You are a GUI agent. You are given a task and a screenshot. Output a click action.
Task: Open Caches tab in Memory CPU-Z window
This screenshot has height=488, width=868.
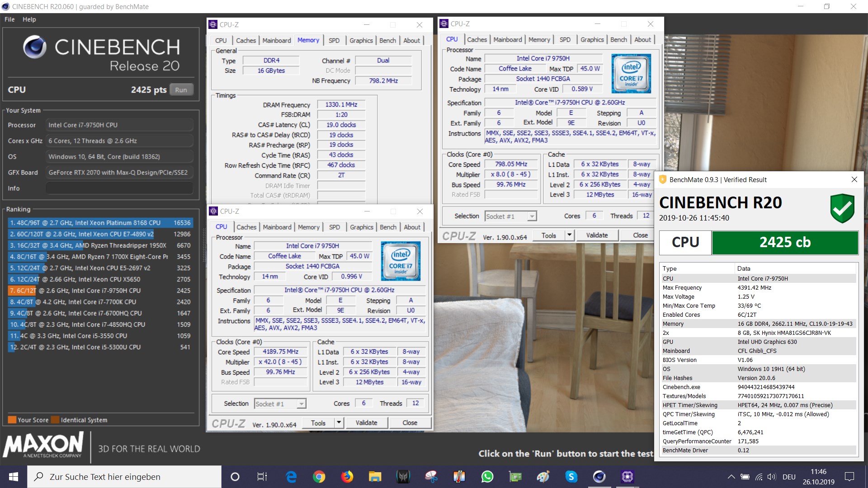click(246, 40)
